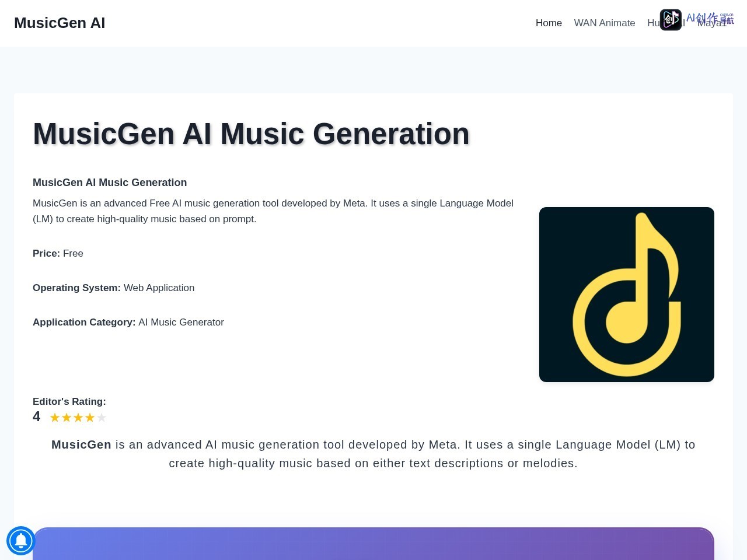
Task: Click the four-star editor's rating stars
Action: point(78,418)
